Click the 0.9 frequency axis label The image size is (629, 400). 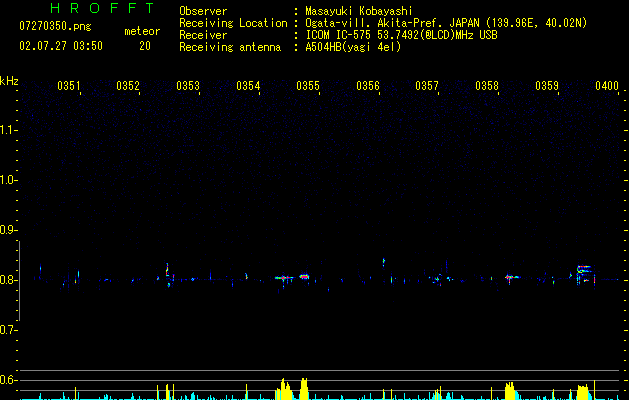pos(8,230)
